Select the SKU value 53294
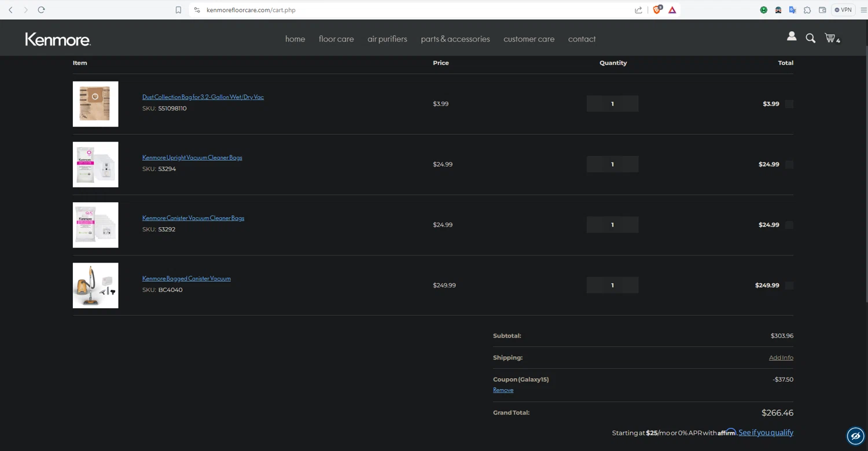The height and width of the screenshot is (451, 868). click(x=167, y=169)
